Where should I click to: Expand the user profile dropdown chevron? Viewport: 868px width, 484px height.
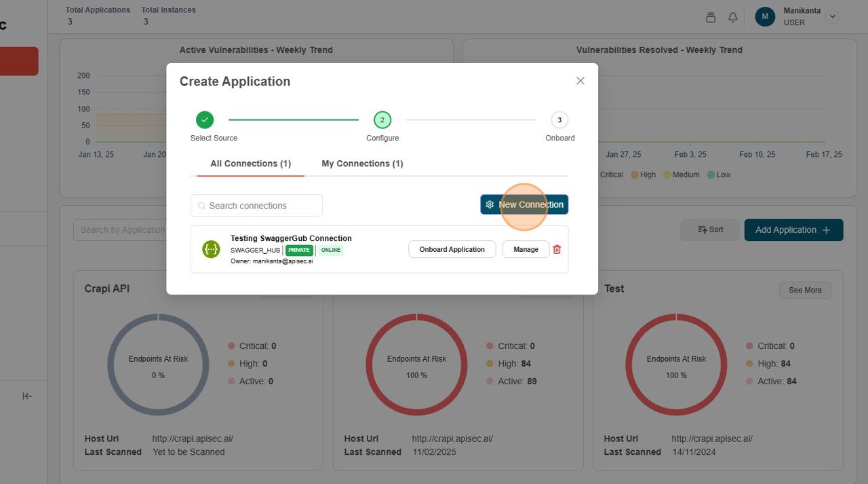(833, 17)
